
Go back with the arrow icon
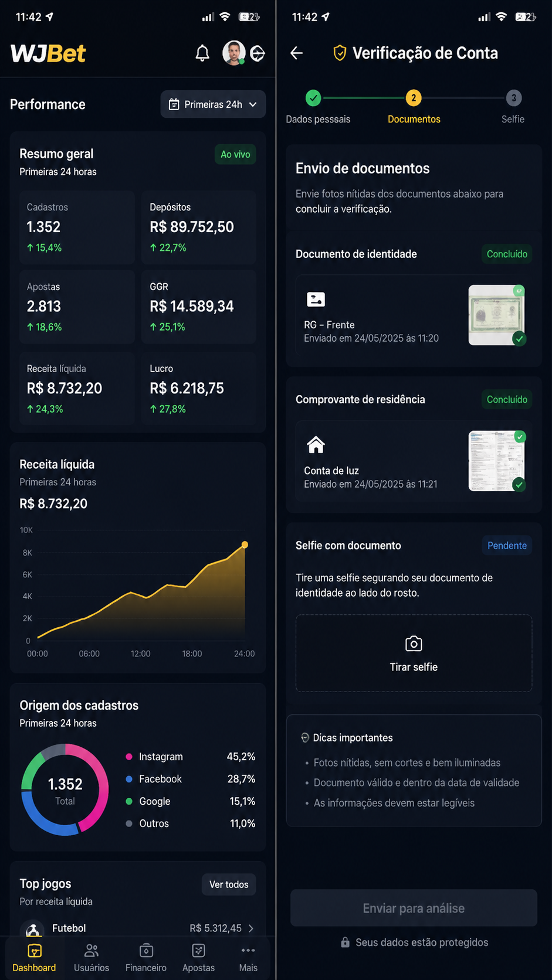click(x=297, y=53)
